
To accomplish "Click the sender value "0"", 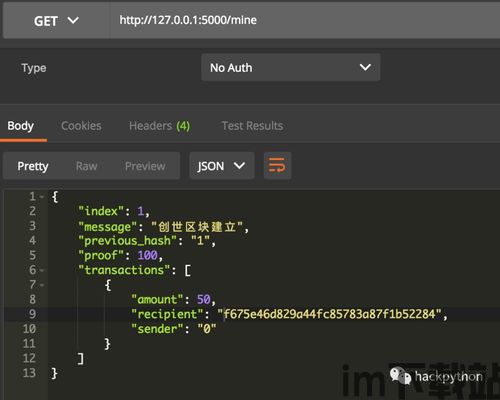I will pyautogui.click(x=207, y=329).
